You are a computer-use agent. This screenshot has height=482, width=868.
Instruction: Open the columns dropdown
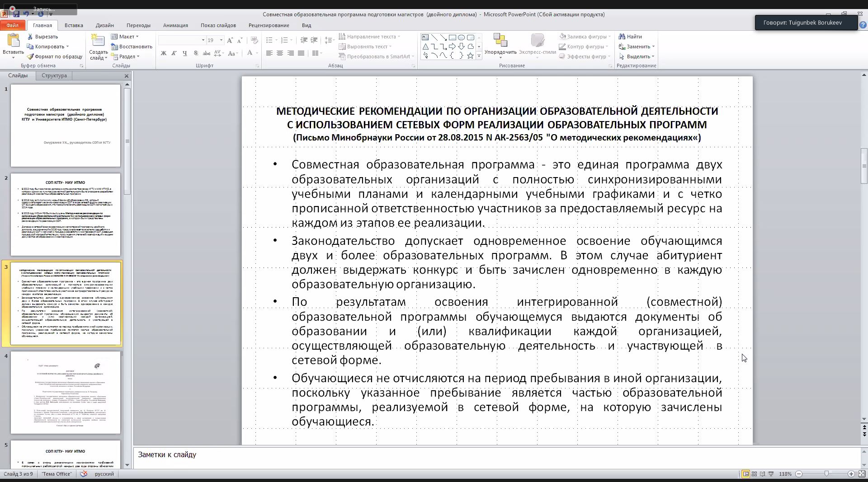tap(317, 53)
